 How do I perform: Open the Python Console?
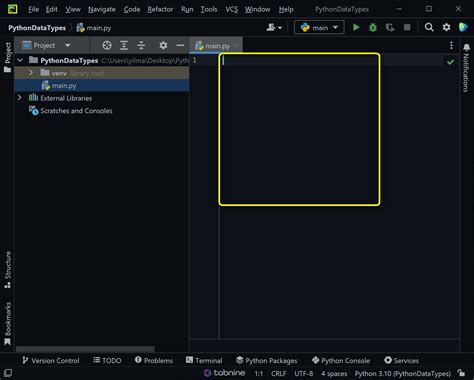[341, 360]
